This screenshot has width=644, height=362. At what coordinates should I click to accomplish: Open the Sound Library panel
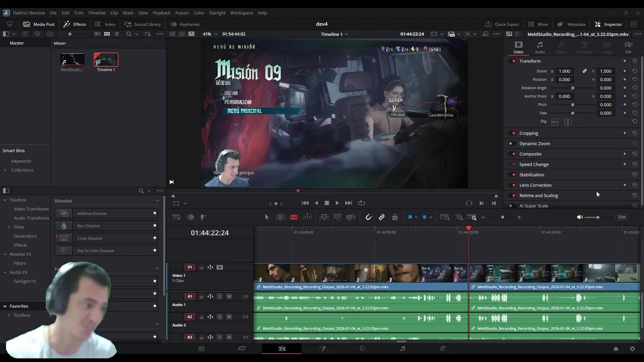[142, 24]
